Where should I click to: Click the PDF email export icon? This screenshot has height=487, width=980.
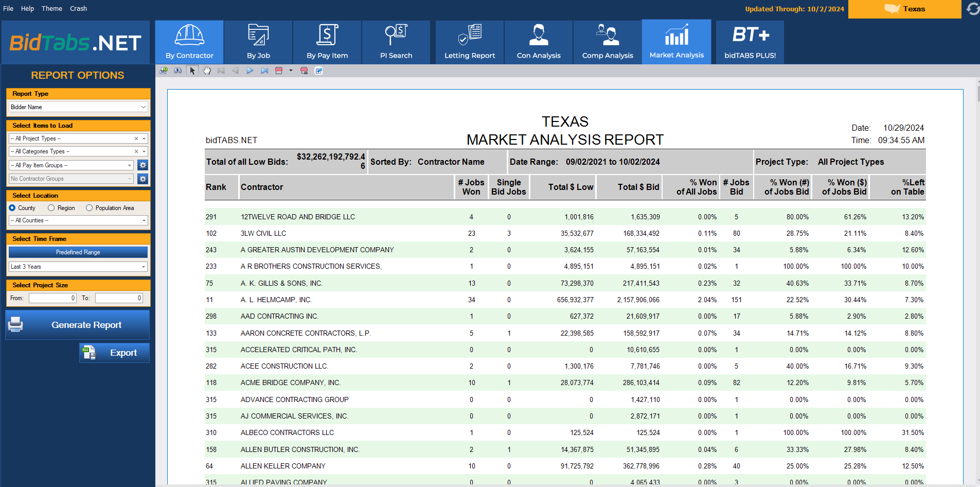(x=304, y=71)
